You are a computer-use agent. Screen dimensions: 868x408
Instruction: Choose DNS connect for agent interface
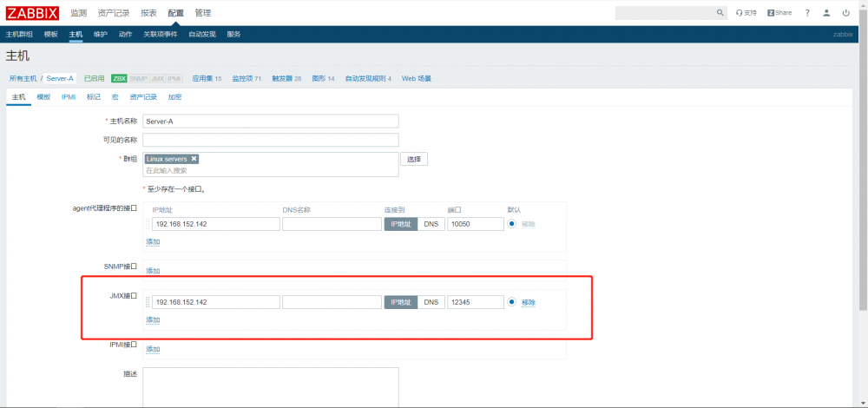tap(431, 224)
